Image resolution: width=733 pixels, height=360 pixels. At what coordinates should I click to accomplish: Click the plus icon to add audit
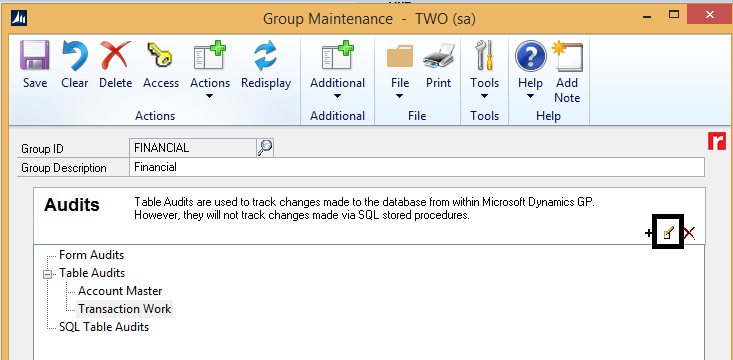(x=648, y=233)
